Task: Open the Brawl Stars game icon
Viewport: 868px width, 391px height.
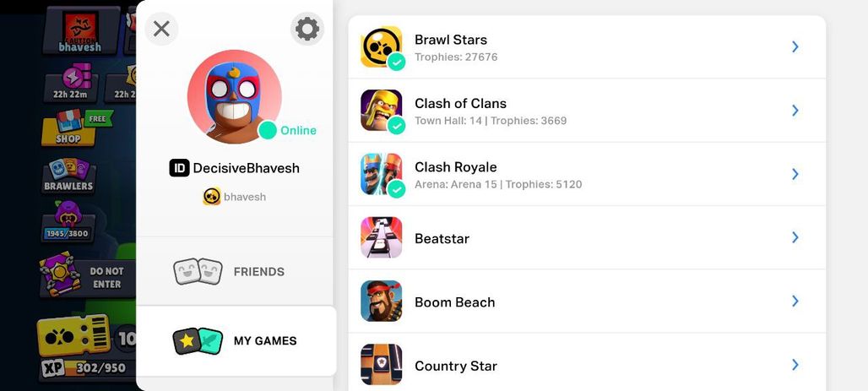Action: coord(382,47)
